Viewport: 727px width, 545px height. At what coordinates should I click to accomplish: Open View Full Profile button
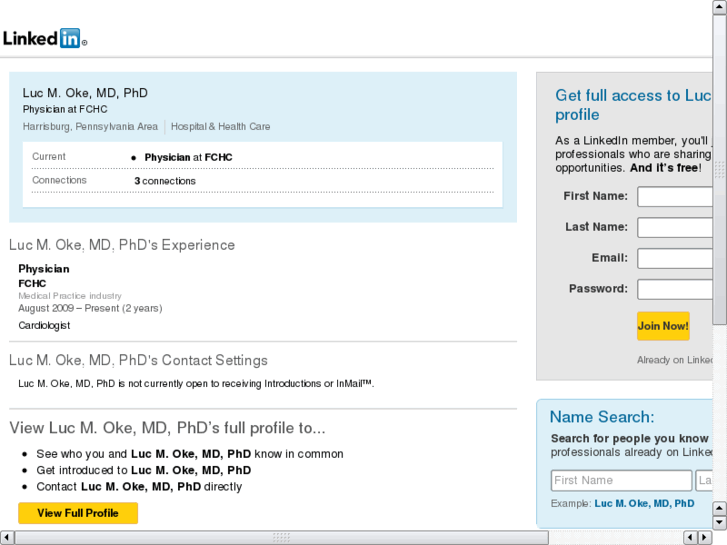(78, 513)
